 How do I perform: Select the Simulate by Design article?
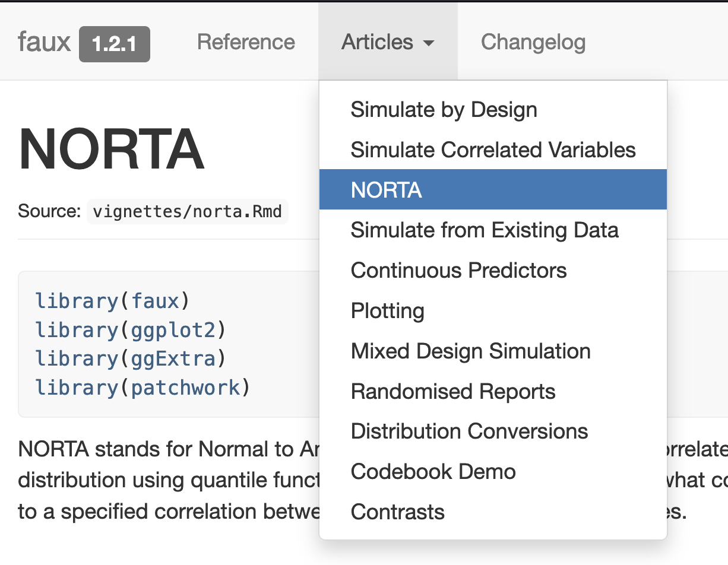444,110
